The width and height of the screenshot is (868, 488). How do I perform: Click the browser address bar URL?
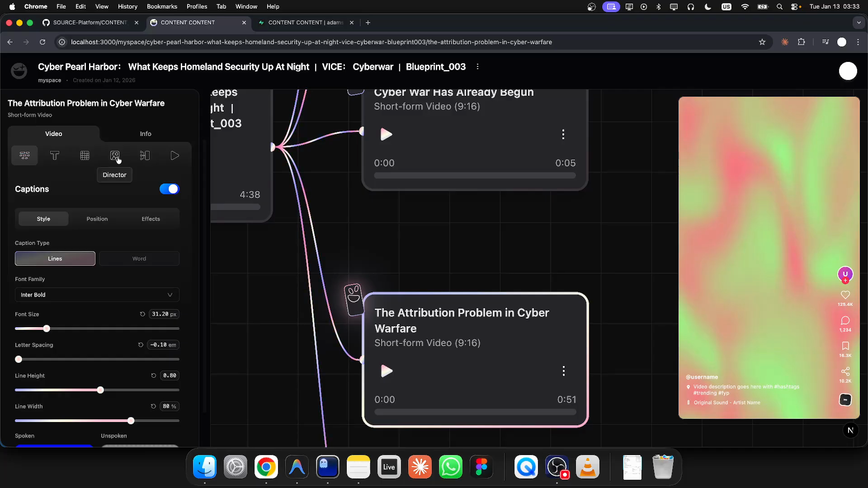click(x=311, y=42)
